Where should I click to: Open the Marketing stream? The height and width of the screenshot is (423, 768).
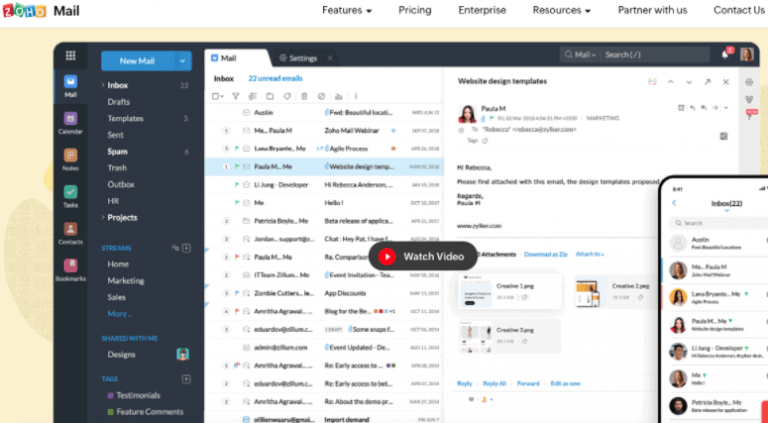click(x=126, y=281)
